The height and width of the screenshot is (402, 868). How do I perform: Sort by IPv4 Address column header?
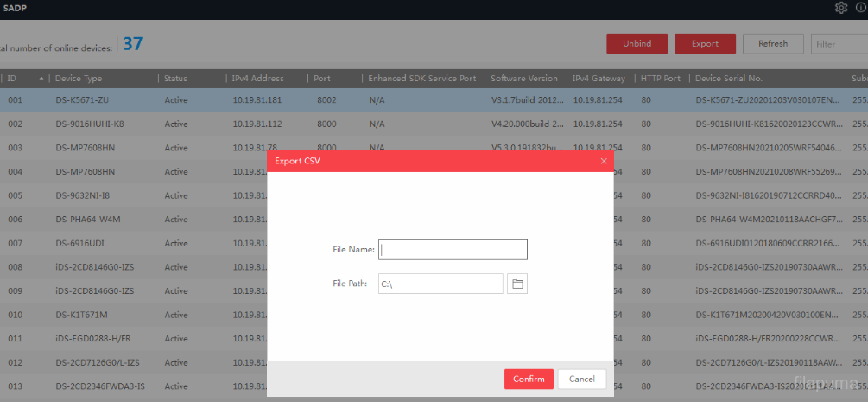click(x=257, y=79)
